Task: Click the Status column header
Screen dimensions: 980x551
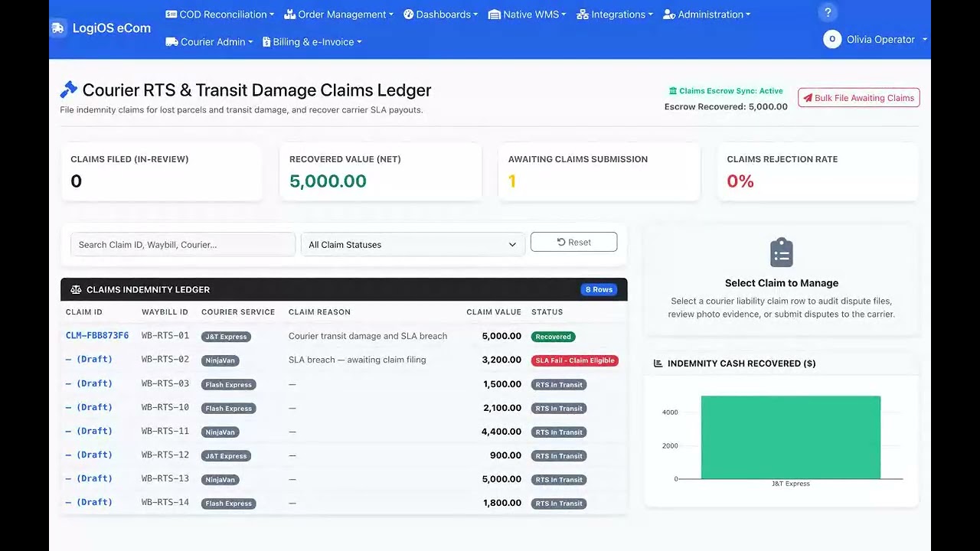Action: pyautogui.click(x=547, y=312)
